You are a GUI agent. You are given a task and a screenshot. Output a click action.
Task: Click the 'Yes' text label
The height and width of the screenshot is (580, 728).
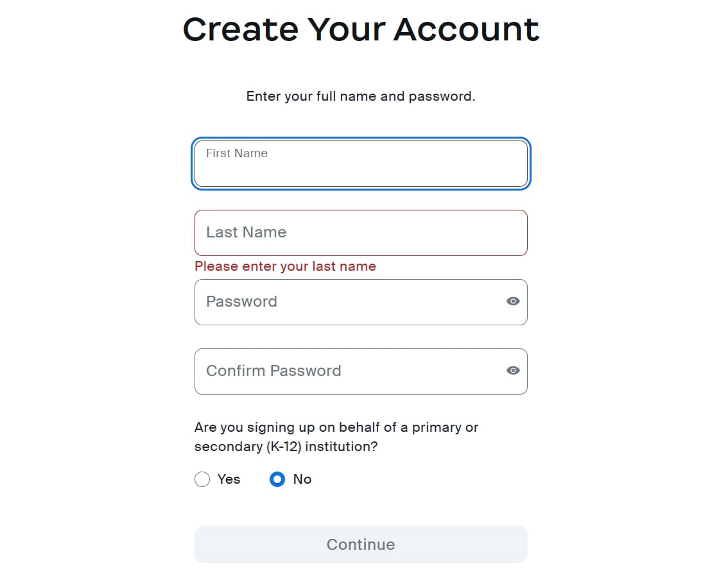point(229,479)
